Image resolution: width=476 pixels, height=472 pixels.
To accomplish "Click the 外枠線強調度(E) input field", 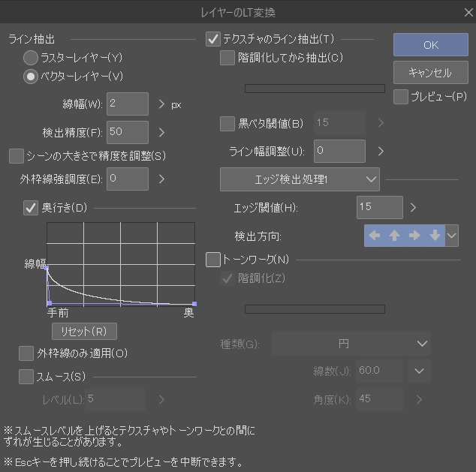I will coord(128,179).
